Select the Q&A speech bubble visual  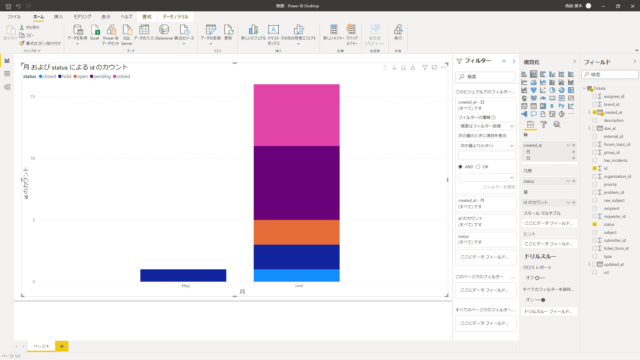click(x=533, y=114)
